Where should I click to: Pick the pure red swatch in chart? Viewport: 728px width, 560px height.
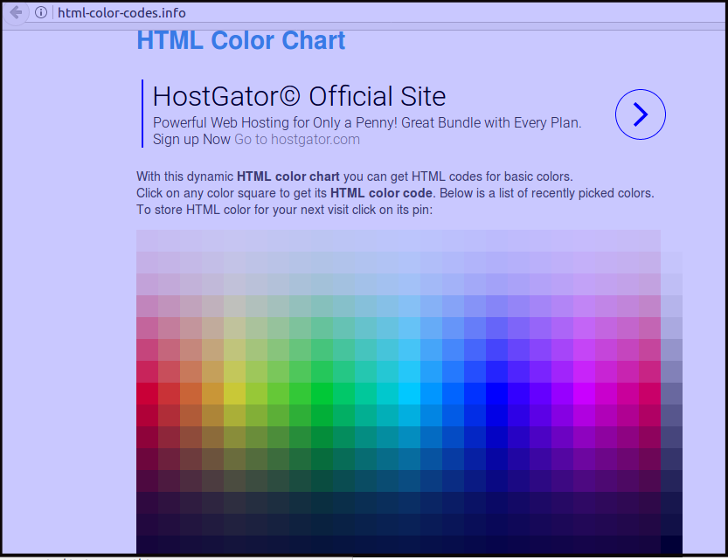click(x=147, y=393)
